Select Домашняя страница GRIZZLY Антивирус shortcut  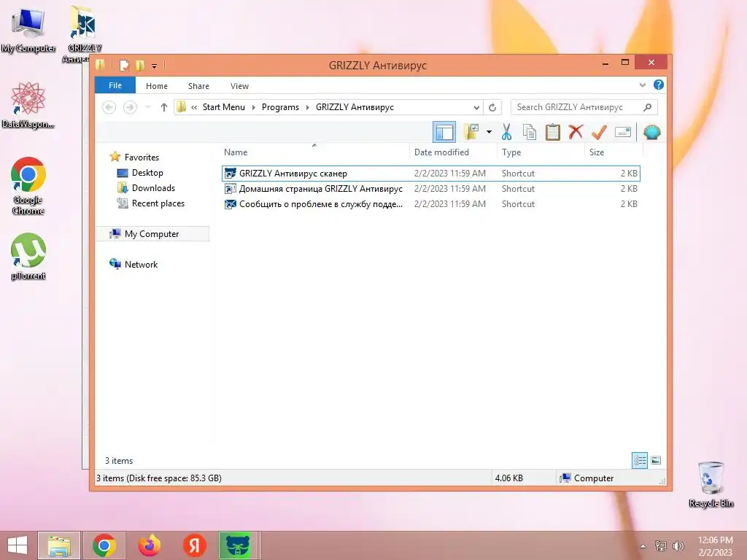[x=430, y=189]
